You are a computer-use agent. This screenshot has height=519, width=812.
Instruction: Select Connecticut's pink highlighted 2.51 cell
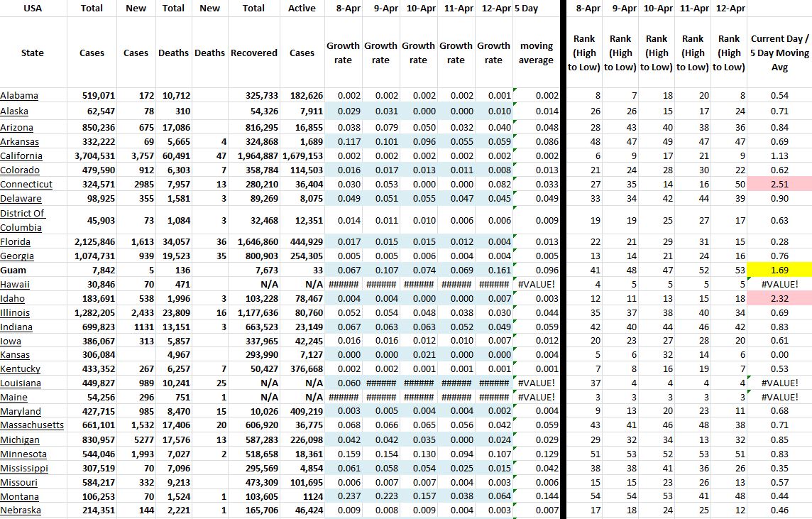(x=779, y=185)
